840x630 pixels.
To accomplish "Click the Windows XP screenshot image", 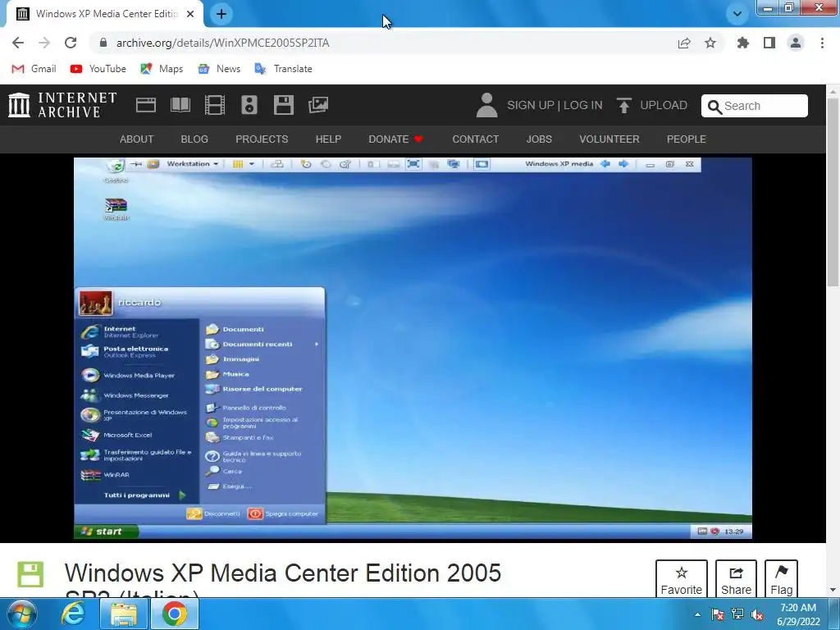I will (x=413, y=348).
